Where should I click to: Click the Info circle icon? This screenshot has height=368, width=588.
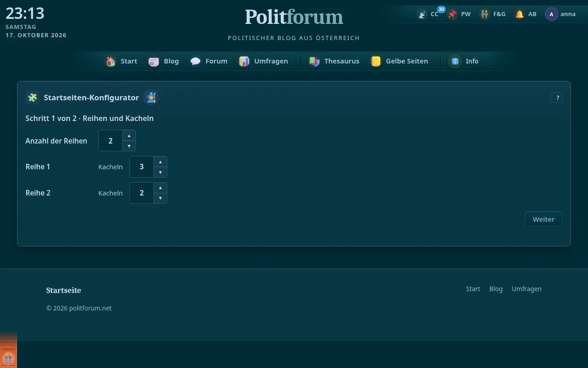pos(455,61)
